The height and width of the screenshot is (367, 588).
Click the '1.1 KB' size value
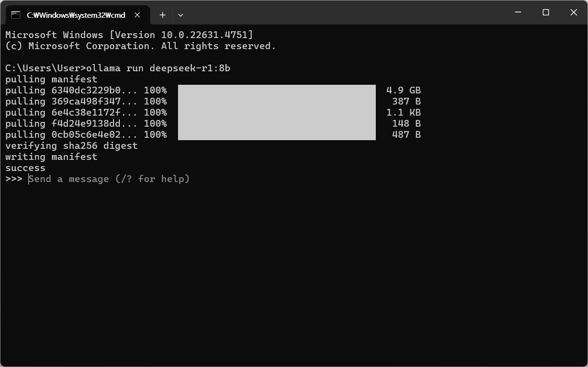(404, 113)
